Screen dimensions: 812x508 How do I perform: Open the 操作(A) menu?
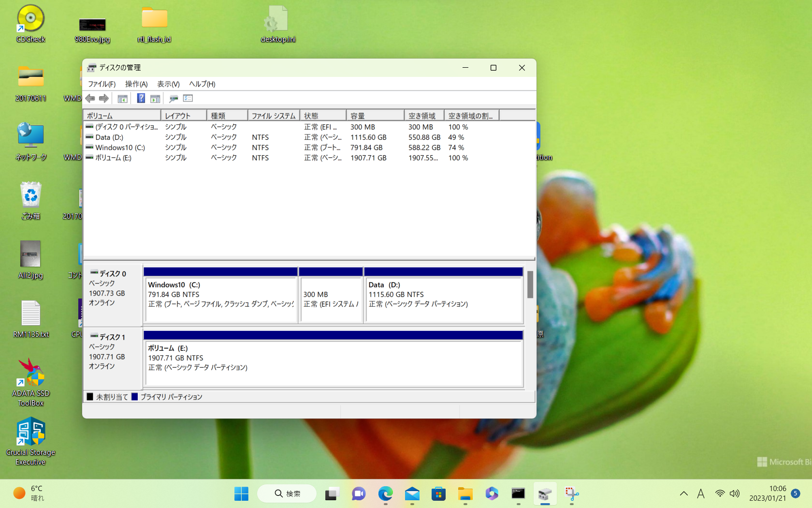(136, 84)
